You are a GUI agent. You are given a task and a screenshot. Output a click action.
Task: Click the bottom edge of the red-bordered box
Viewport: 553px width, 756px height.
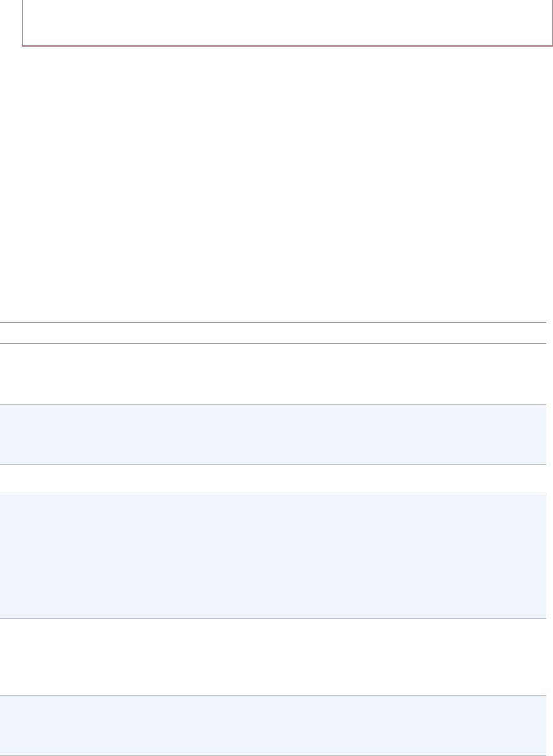(288, 46)
